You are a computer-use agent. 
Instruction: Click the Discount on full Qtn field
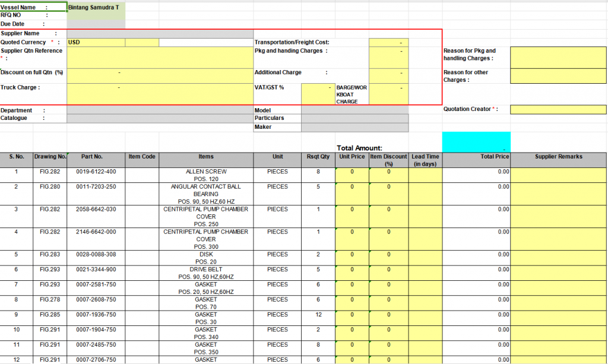coord(160,75)
